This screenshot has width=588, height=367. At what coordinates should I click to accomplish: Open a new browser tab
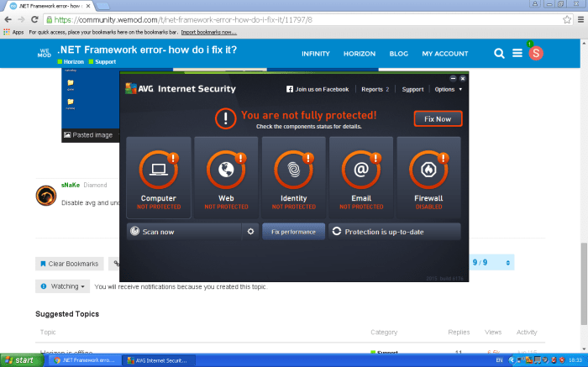(x=102, y=6)
